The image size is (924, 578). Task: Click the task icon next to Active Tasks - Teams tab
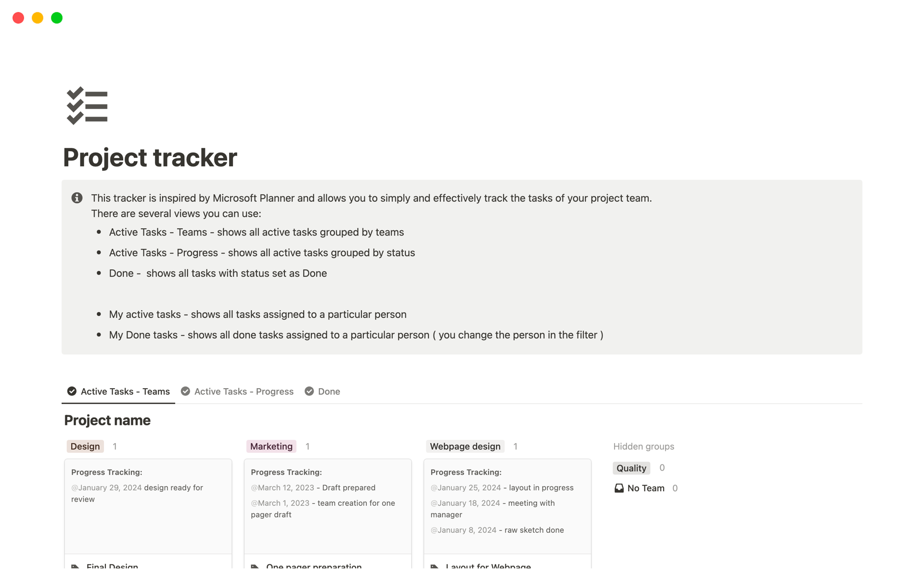pyautogui.click(x=71, y=391)
